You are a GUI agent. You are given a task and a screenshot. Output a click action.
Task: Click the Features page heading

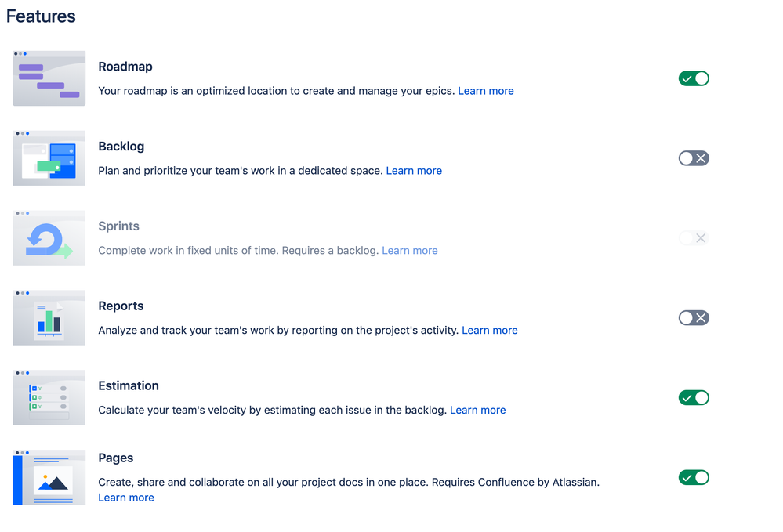[40, 16]
